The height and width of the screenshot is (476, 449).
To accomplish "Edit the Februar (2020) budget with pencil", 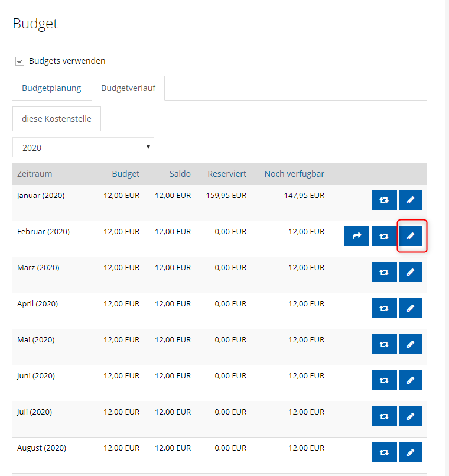I will point(411,236).
